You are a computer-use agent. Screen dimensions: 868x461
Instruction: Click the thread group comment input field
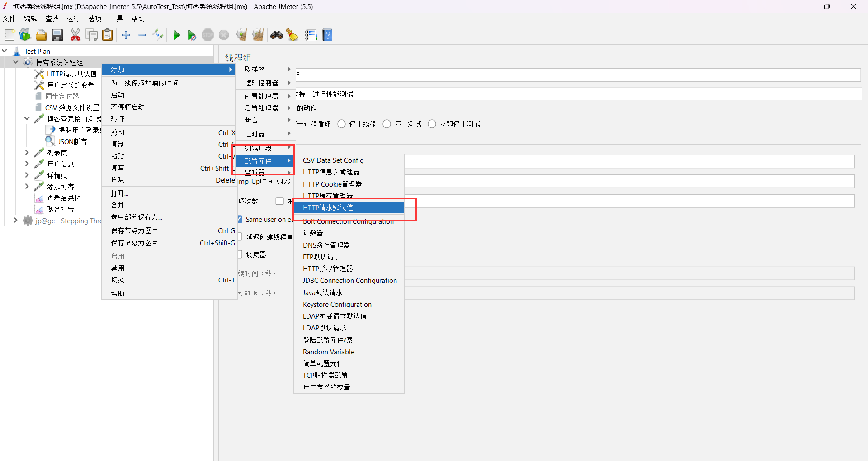coord(579,94)
